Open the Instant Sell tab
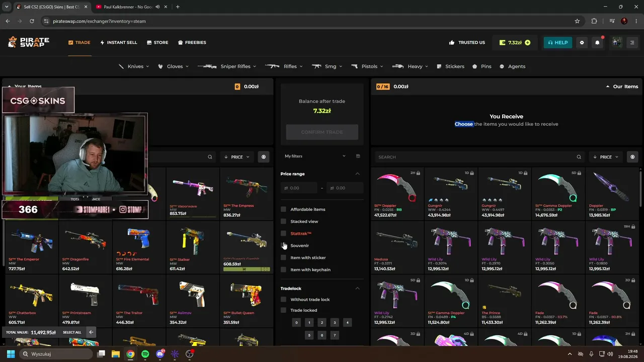This screenshot has width=644, height=362. click(119, 43)
